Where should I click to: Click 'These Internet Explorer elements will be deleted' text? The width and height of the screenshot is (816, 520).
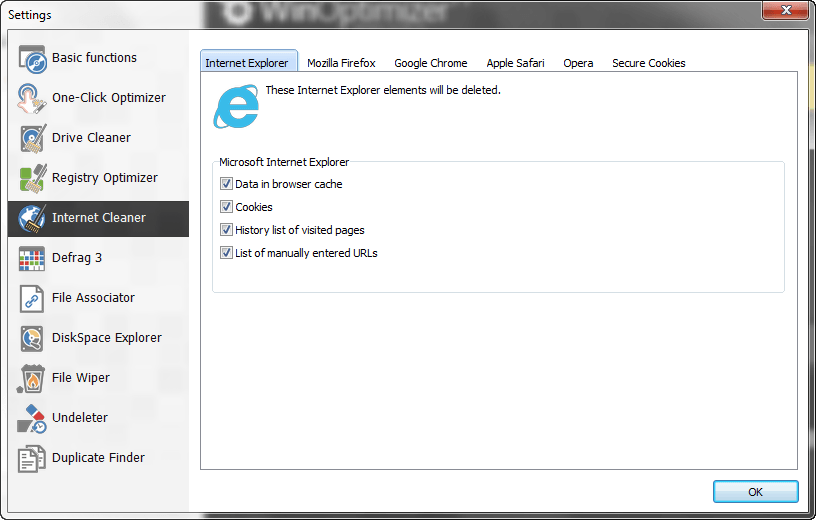383,90
